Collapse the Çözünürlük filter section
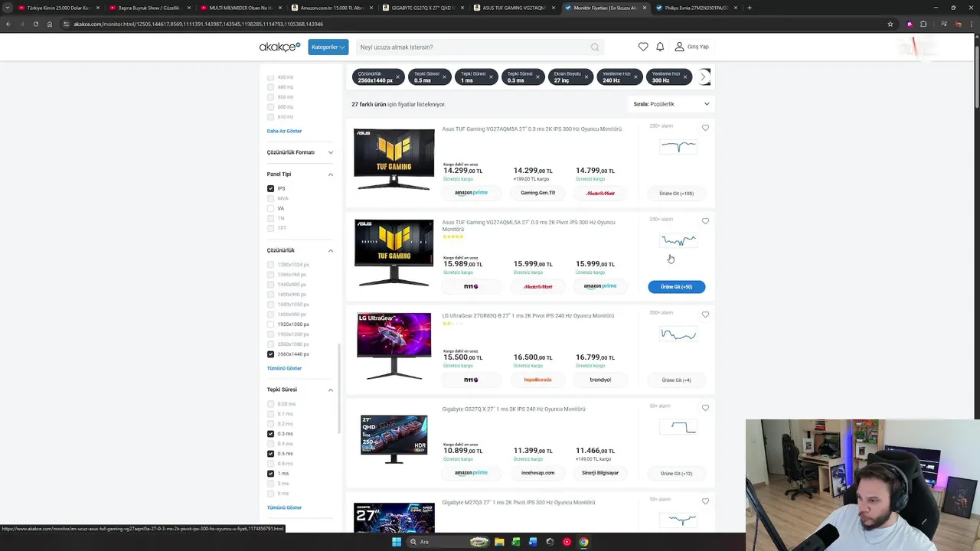Viewport: 980px width, 551px height. point(300,250)
